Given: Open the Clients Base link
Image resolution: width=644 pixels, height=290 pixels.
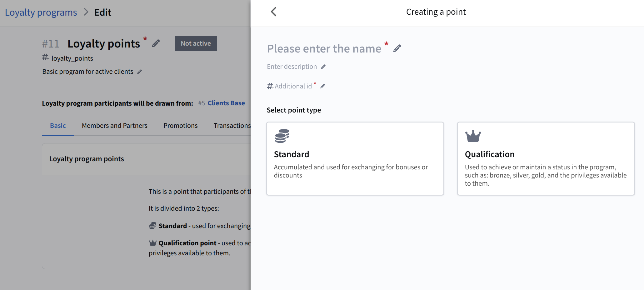Looking at the screenshot, I should (x=226, y=103).
